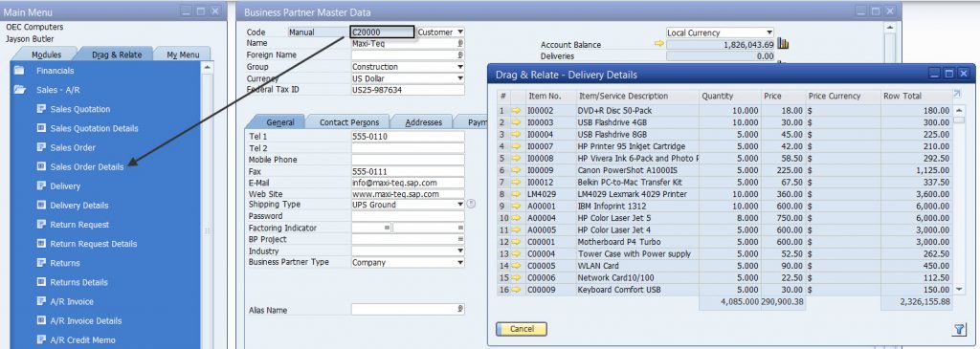
Task: Click the A/R Invoice Details icon
Action: click(x=41, y=320)
